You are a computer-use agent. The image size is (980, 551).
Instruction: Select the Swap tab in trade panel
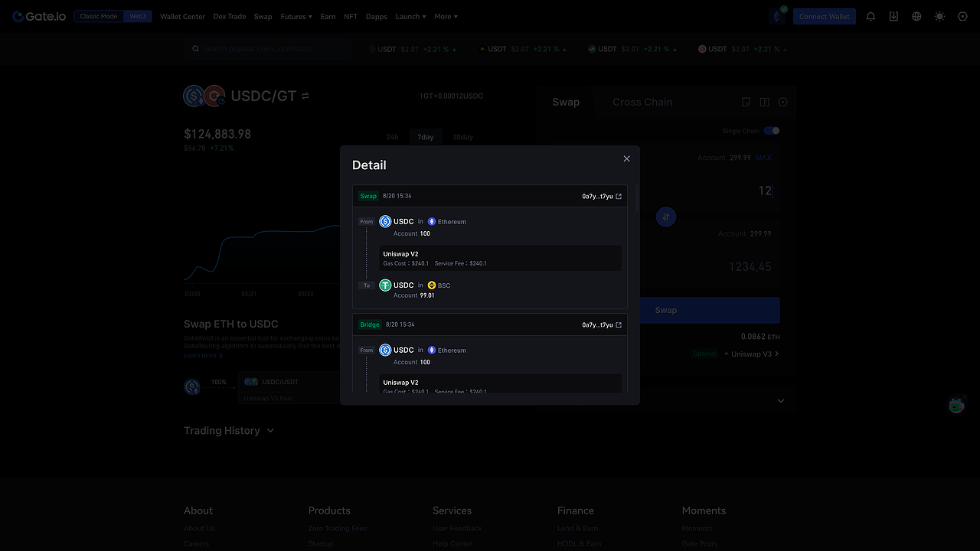[x=566, y=102]
